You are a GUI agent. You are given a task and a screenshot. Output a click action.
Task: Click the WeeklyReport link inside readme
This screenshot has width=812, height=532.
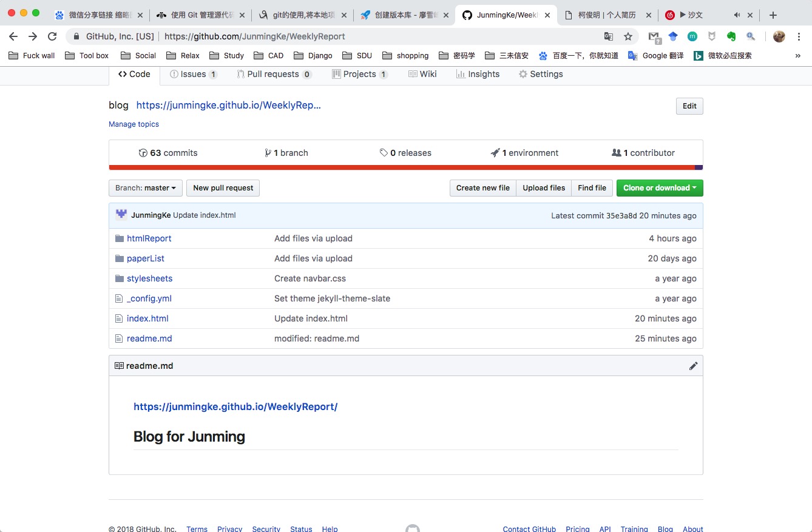pyautogui.click(x=235, y=406)
